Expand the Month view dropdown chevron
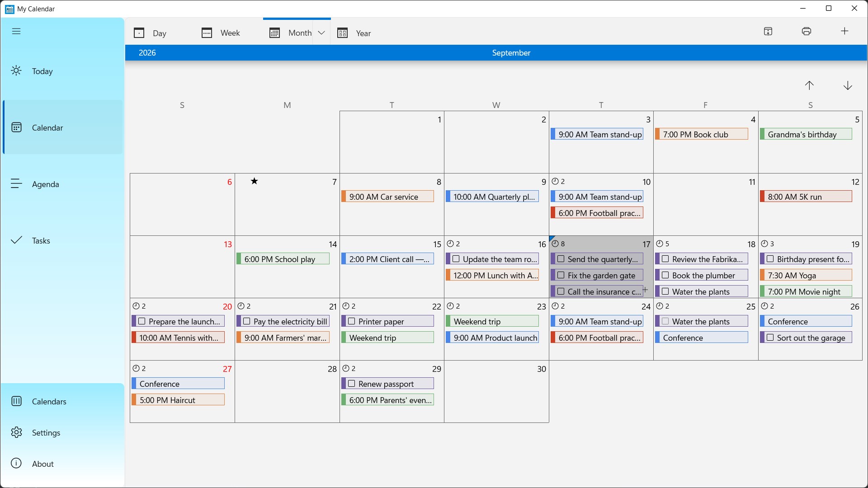 click(321, 33)
